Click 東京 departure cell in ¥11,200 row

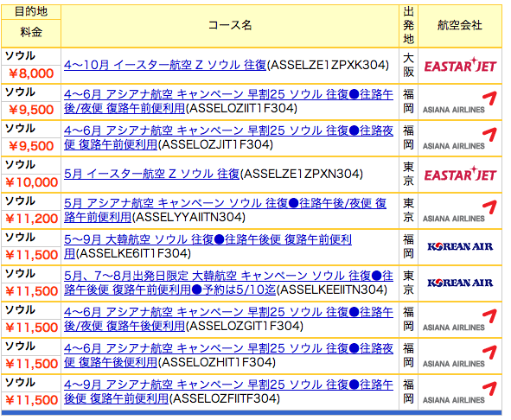(x=408, y=210)
